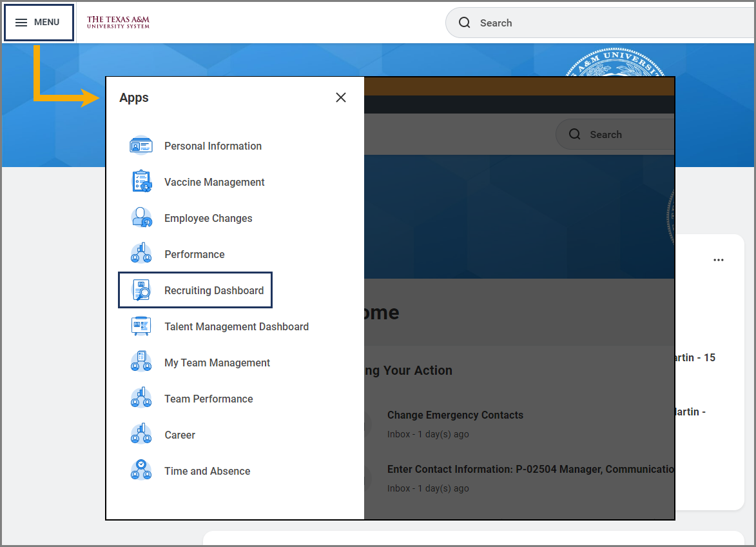Click the Personal Information ID card icon

pyautogui.click(x=141, y=146)
